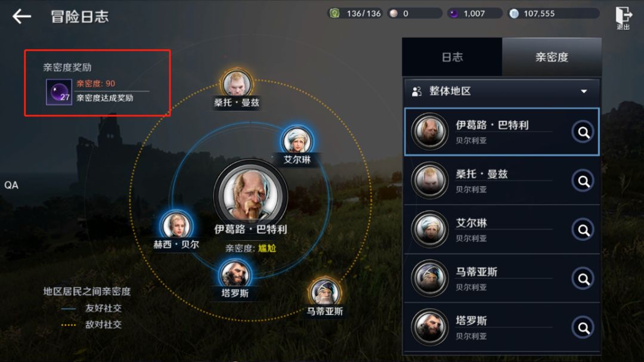
Task: Switch to the 日志 tab
Action: [x=452, y=57]
